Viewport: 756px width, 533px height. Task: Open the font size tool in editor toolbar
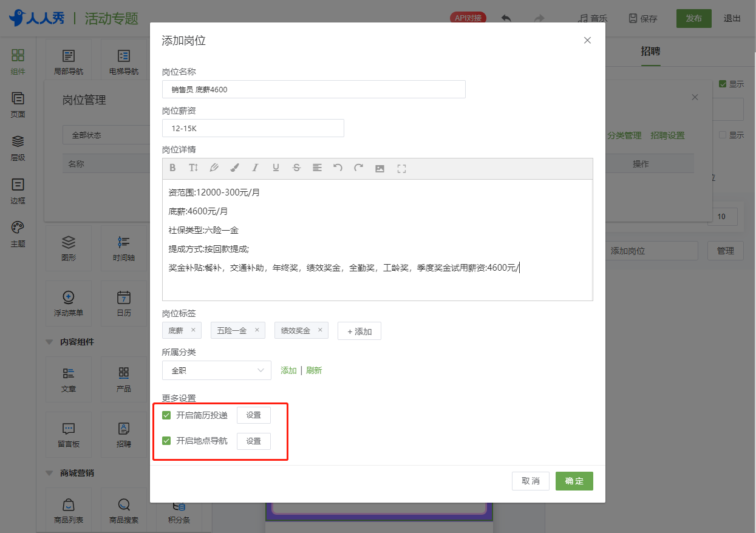pos(193,168)
